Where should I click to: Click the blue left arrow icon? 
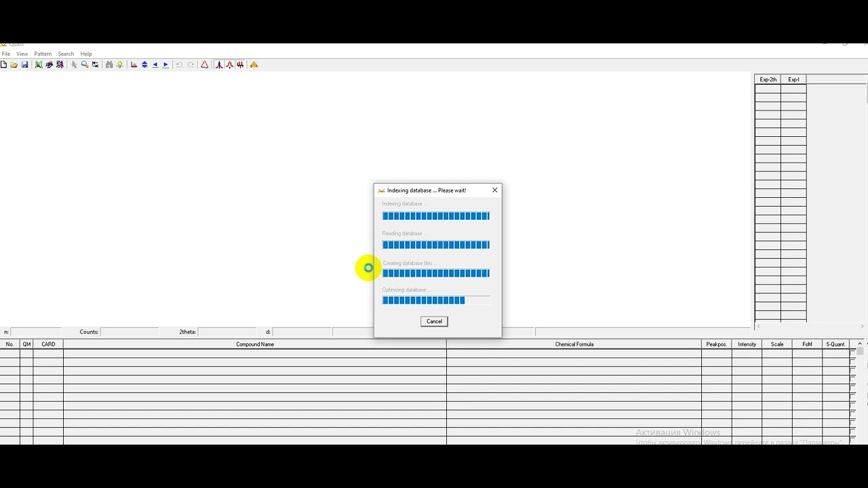(155, 64)
